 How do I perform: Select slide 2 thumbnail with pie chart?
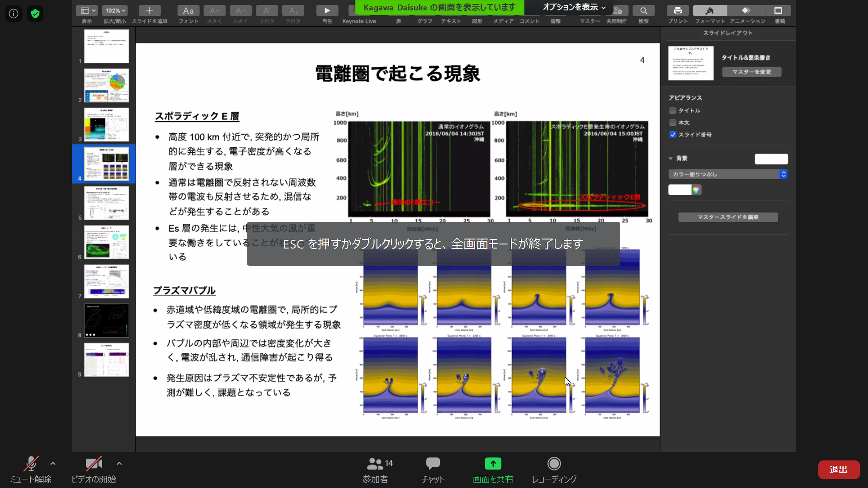(x=106, y=85)
